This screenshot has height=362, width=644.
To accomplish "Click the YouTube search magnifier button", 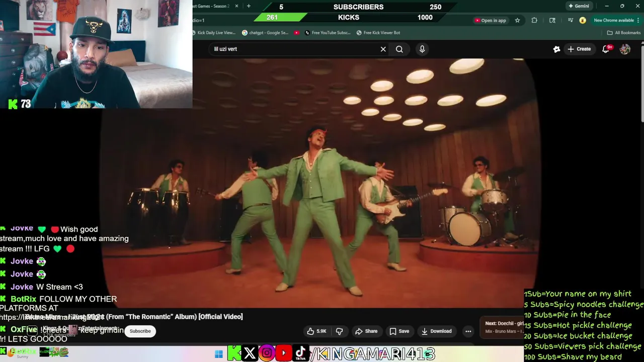I will click(x=399, y=49).
